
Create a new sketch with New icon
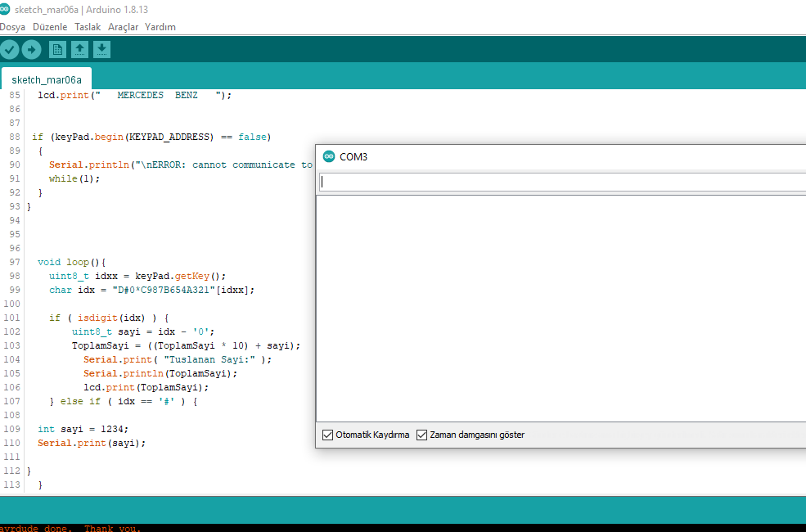pyautogui.click(x=57, y=50)
